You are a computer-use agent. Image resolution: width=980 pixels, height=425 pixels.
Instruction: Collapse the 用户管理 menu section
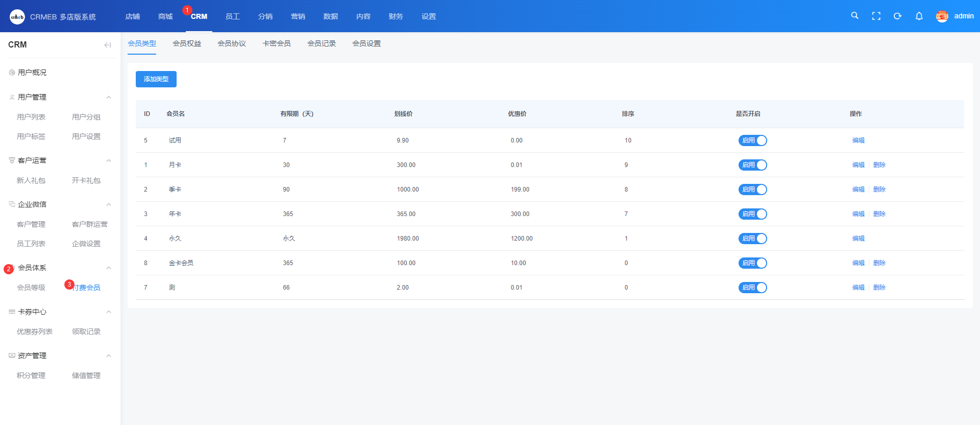[x=108, y=97]
